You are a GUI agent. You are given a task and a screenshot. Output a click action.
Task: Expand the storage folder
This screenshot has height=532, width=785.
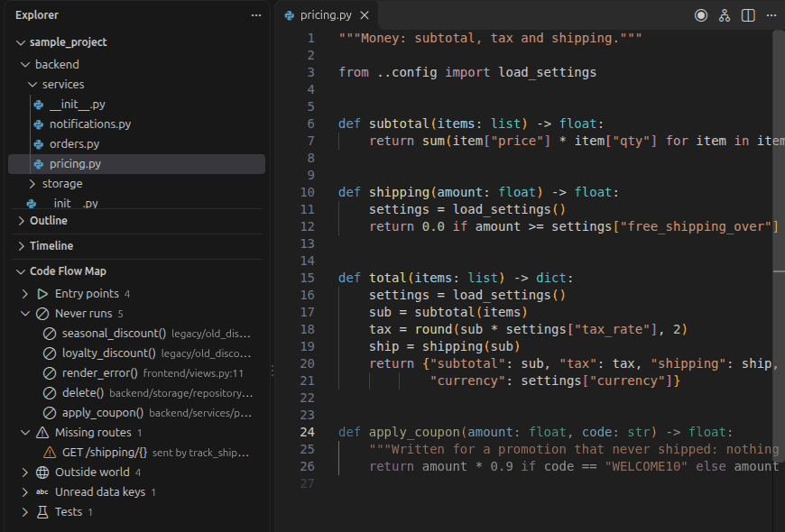click(32, 184)
